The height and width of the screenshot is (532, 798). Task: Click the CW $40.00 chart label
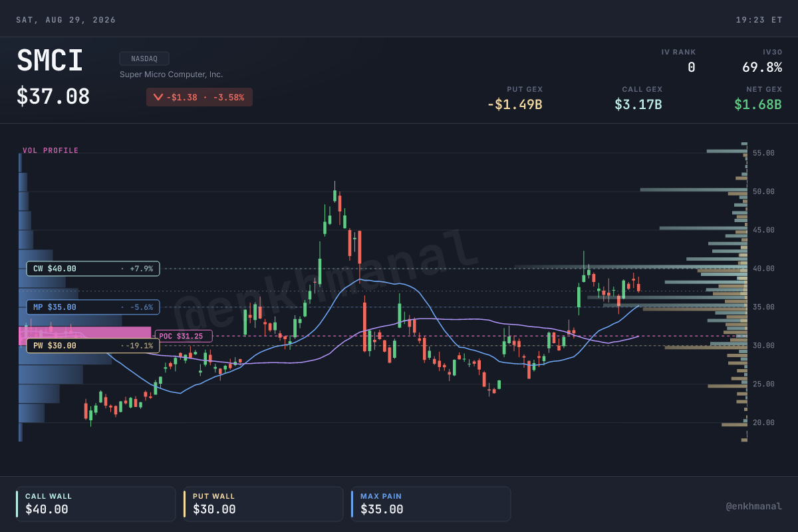click(x=93, y=269)
